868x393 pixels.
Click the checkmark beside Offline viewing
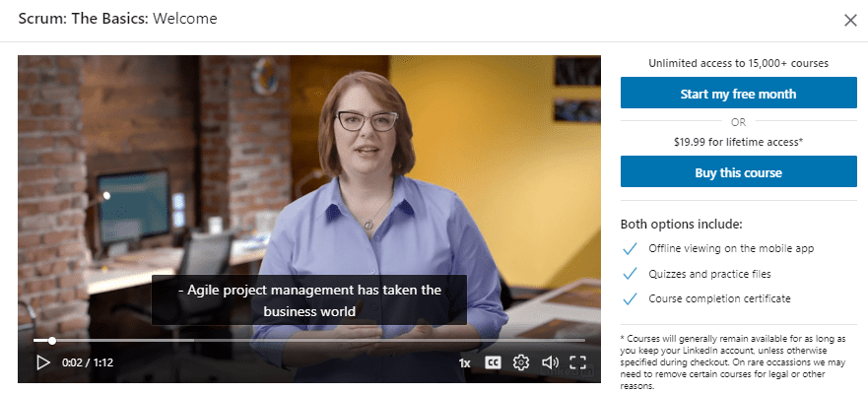tap(630, 248)
